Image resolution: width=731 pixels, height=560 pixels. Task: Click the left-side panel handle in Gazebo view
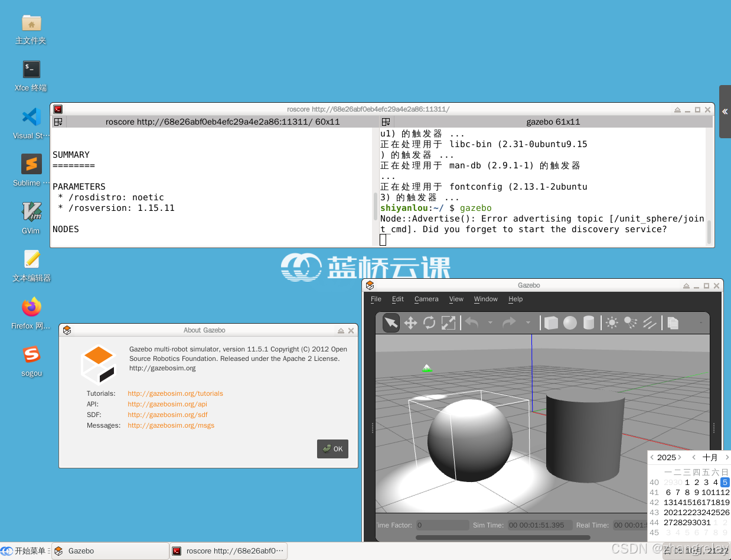tap(372, 428)
